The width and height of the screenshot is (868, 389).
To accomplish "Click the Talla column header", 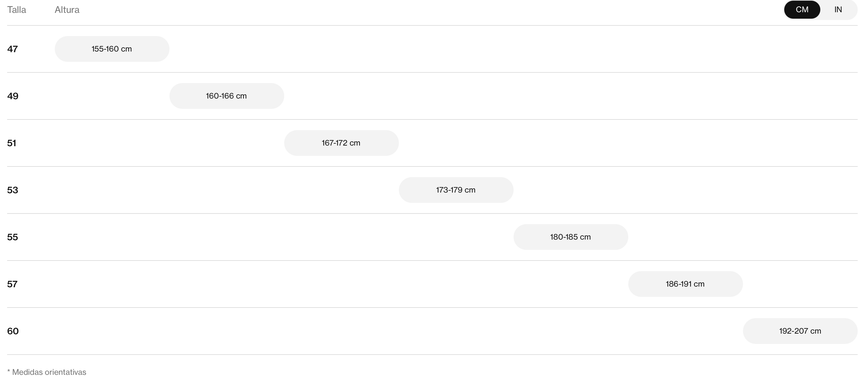I will click(x=16, y=10).
